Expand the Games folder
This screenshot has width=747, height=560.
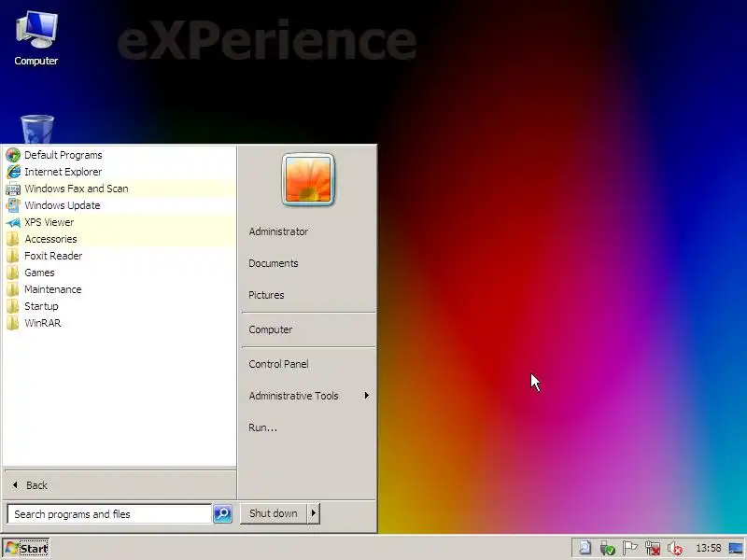pos(120,273)
